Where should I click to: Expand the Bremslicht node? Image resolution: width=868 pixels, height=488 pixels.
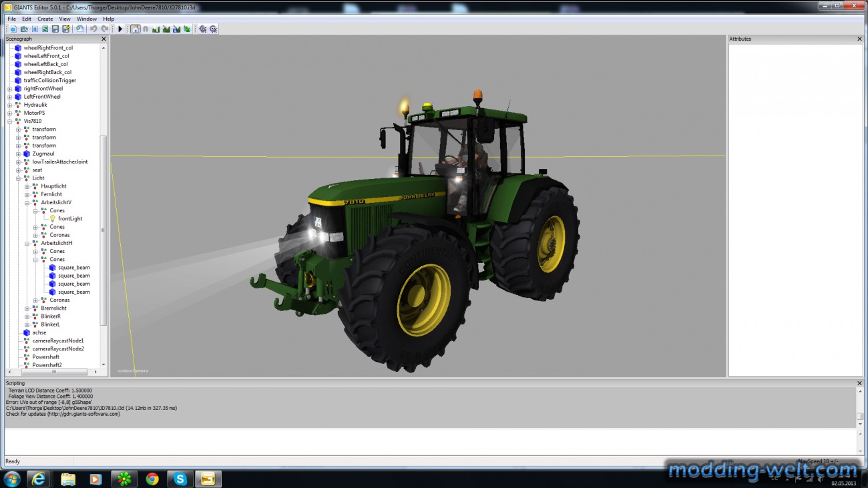(27, 308)
